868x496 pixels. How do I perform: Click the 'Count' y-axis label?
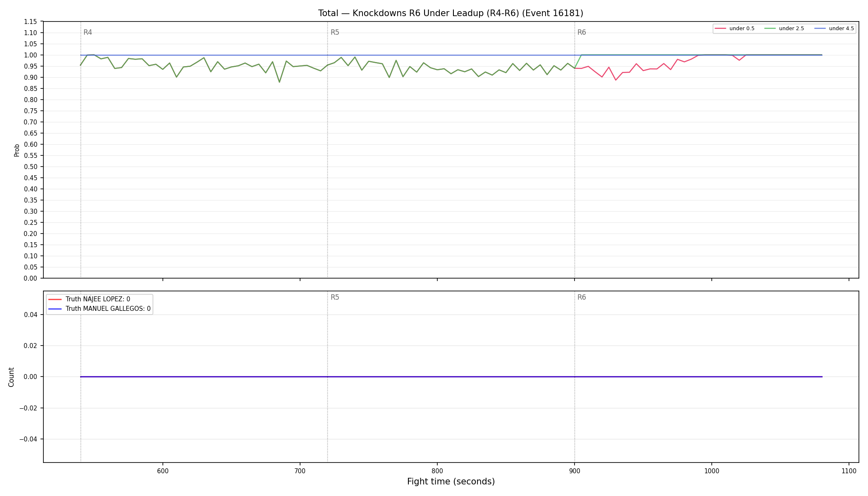click(x=11, y=377)
